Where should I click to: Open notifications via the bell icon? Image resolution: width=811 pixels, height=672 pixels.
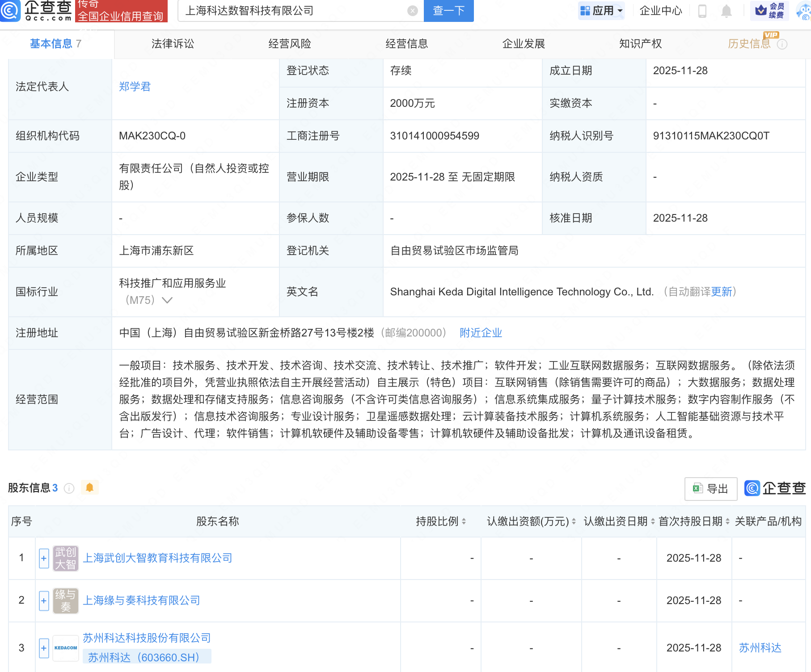[727, 11]
